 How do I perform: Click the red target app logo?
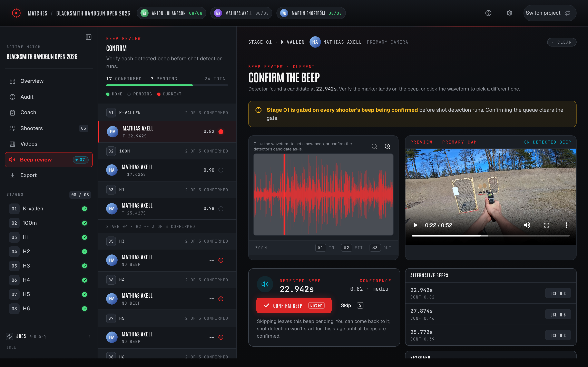16,13
